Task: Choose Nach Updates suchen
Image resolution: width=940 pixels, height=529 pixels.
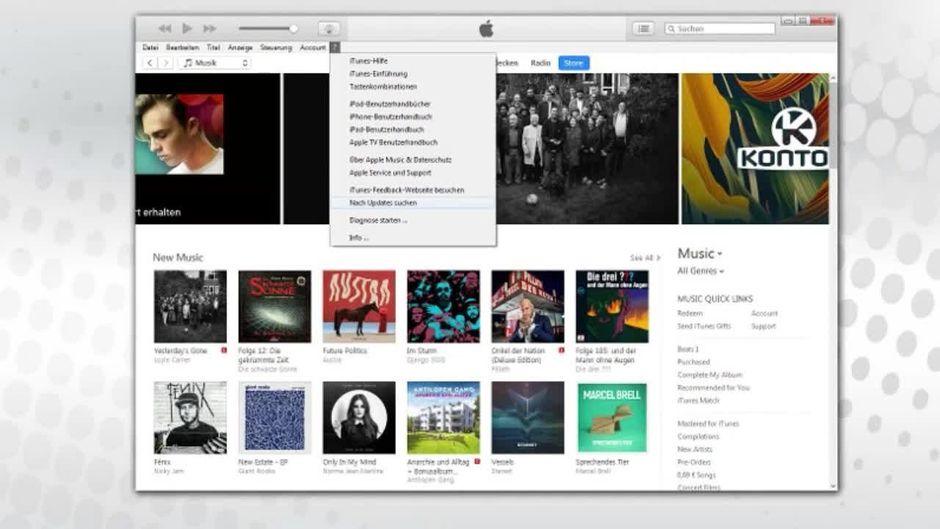Action: coord(383,203)
